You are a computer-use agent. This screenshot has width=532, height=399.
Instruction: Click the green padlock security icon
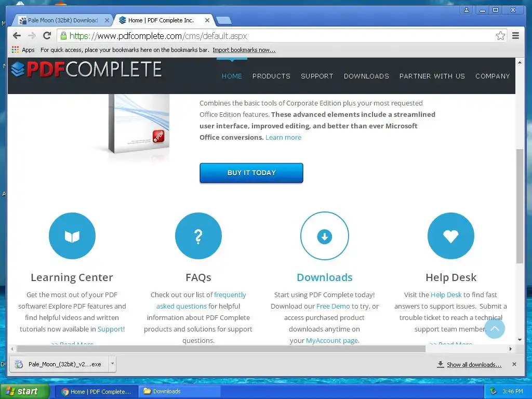(x=63, y=36)
